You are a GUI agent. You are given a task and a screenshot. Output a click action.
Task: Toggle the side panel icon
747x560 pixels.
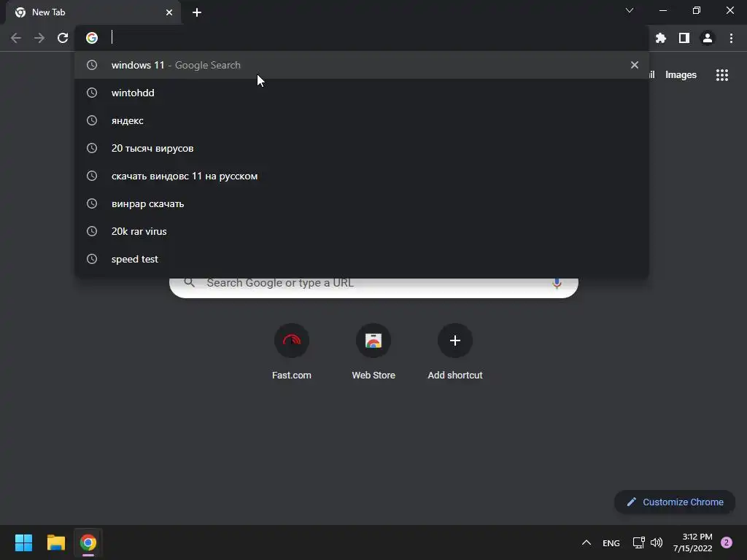[684, 38]
